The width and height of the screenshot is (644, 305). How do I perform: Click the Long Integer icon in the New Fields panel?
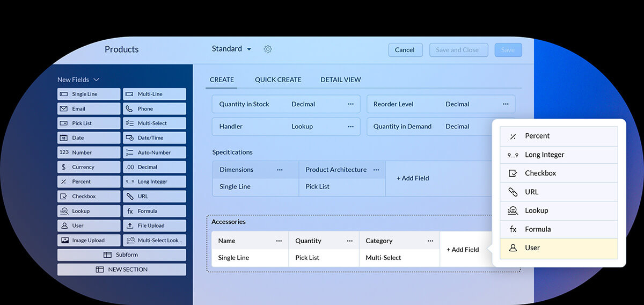coord(129,181)
